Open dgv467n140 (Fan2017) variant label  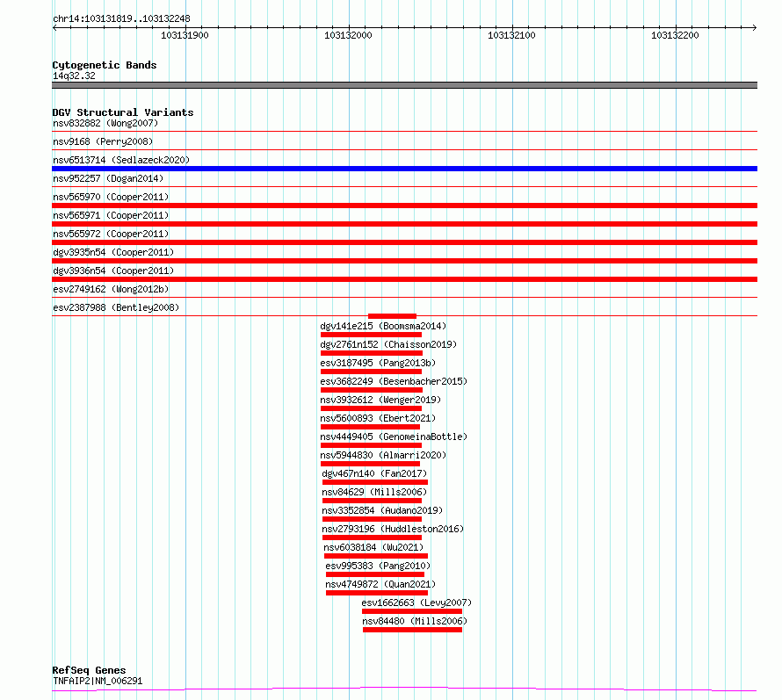coord(374,473)
